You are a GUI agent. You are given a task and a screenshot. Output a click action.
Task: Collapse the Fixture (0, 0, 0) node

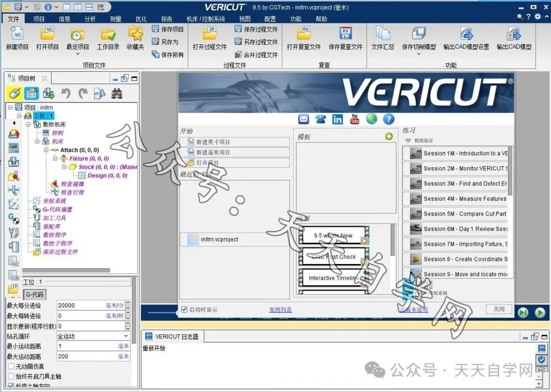coord(55,159)
